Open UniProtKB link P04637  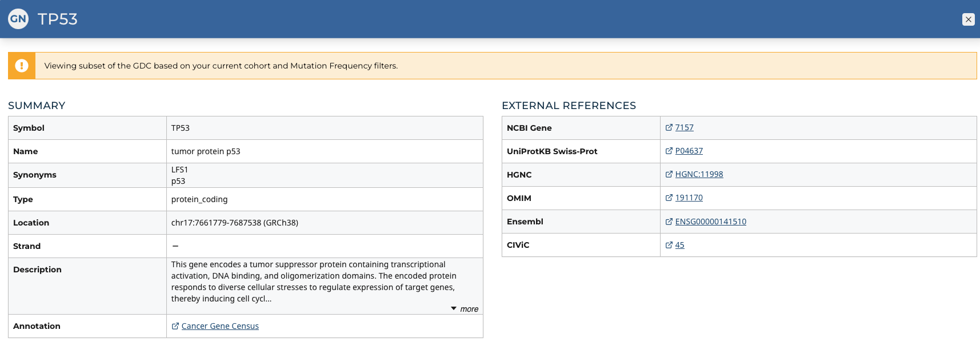pos(689,151)
